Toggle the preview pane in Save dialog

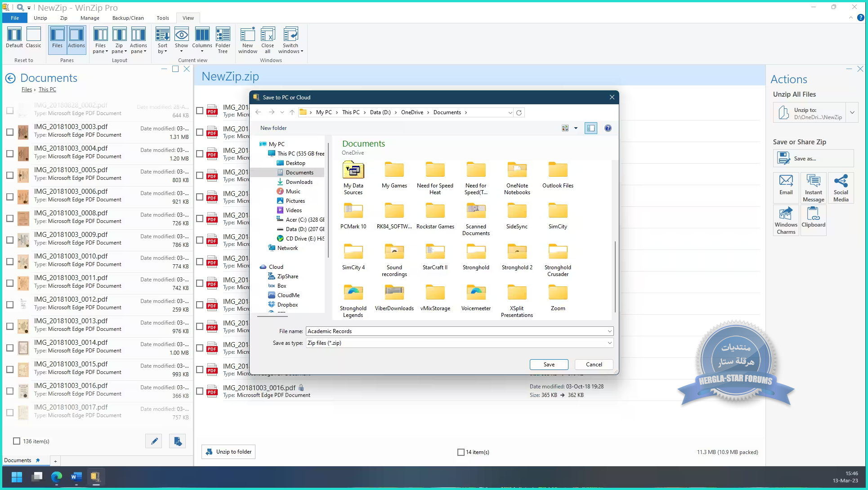coord(591,128)
